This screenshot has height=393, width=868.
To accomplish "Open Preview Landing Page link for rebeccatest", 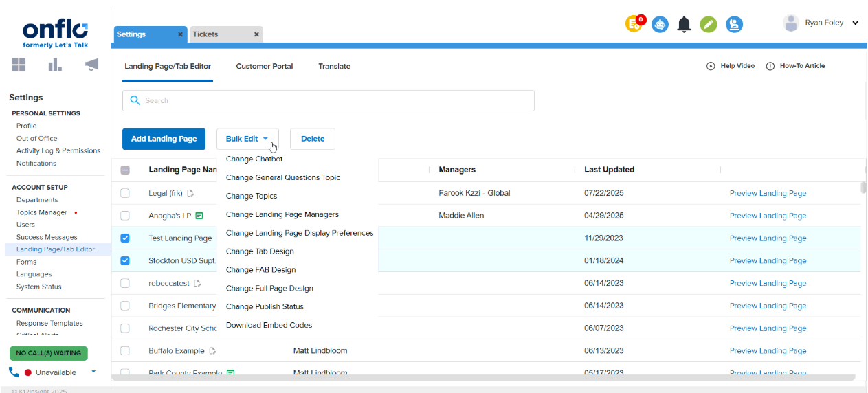I will [768, 283].
